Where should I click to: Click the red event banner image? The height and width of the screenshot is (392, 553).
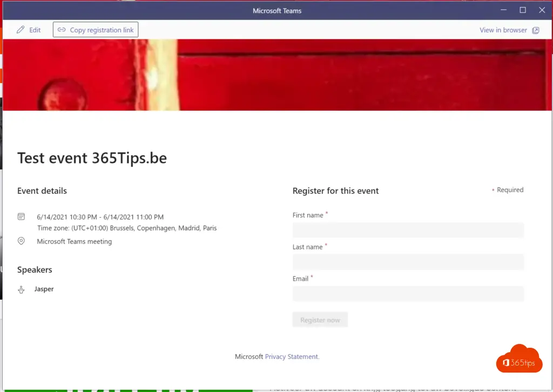click(277, 75)
